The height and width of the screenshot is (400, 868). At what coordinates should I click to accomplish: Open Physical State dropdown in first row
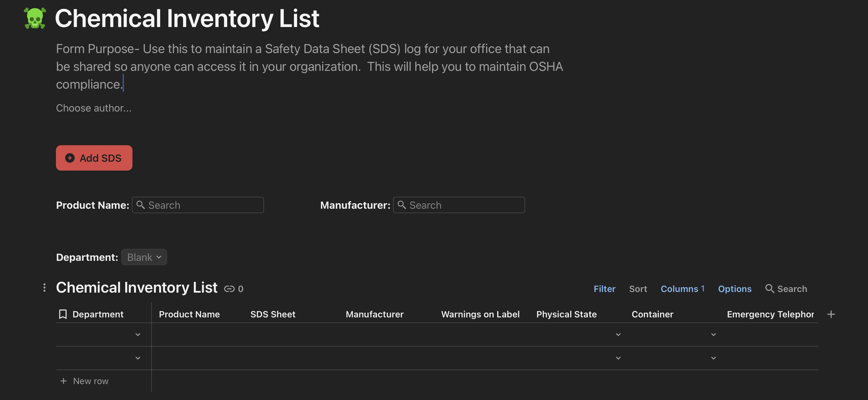[x=618, y=335]
